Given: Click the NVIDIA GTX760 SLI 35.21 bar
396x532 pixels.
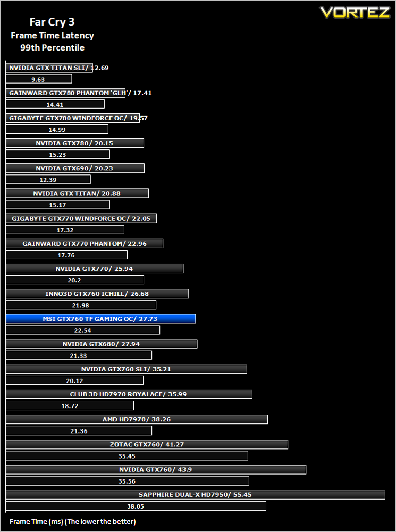Looking at the screenshot, I should 127,369.
